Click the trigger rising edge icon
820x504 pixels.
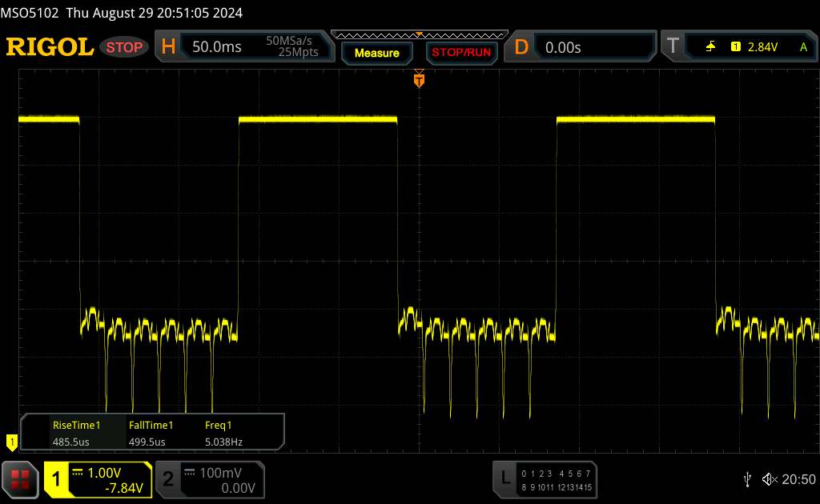point(710,47)
